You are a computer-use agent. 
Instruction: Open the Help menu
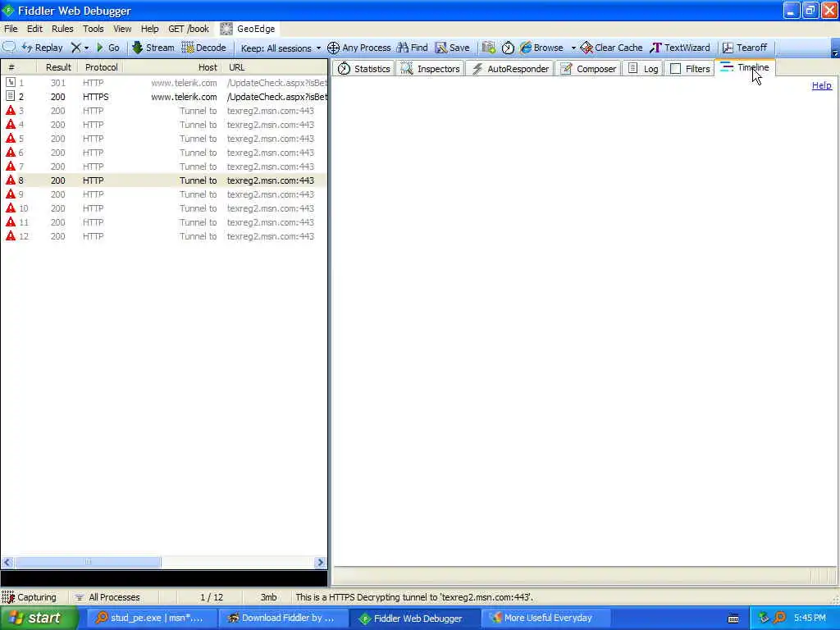point(150,29)
